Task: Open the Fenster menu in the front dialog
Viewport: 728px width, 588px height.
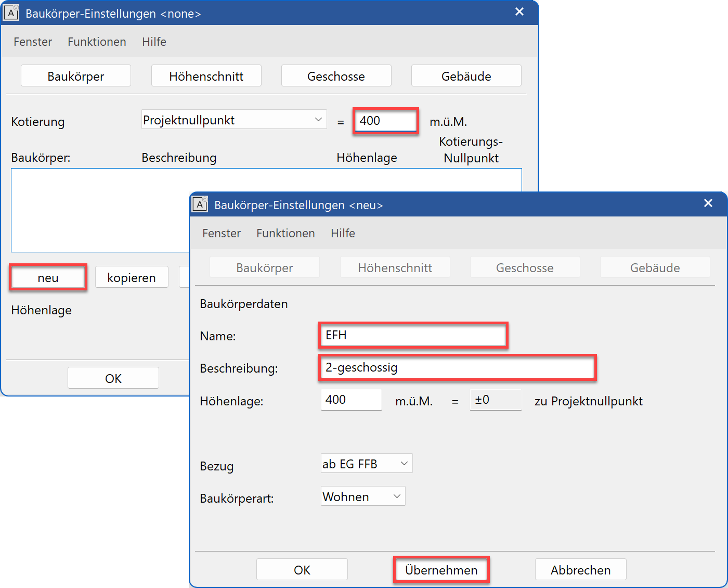Action: [221, 233]
